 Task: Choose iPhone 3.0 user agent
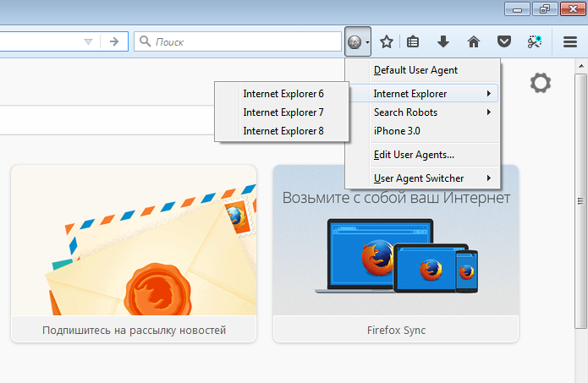coord(397,131)
